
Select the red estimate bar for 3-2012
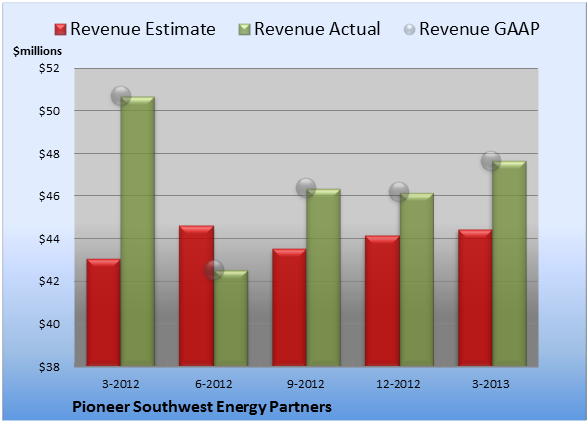tap(104, 312)
